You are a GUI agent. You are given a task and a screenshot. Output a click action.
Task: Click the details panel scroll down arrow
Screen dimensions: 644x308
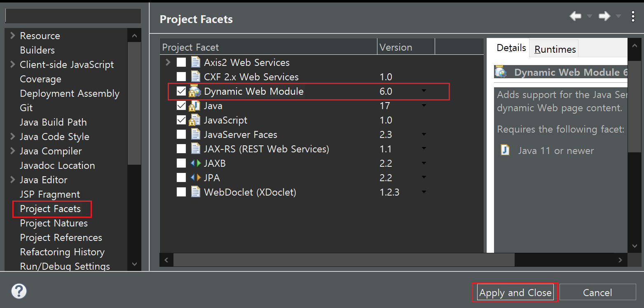click(635, 246)
